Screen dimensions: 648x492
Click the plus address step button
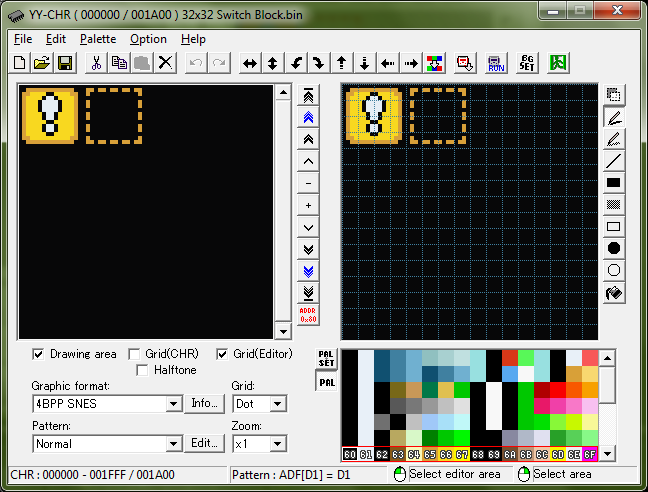(308, 205)
